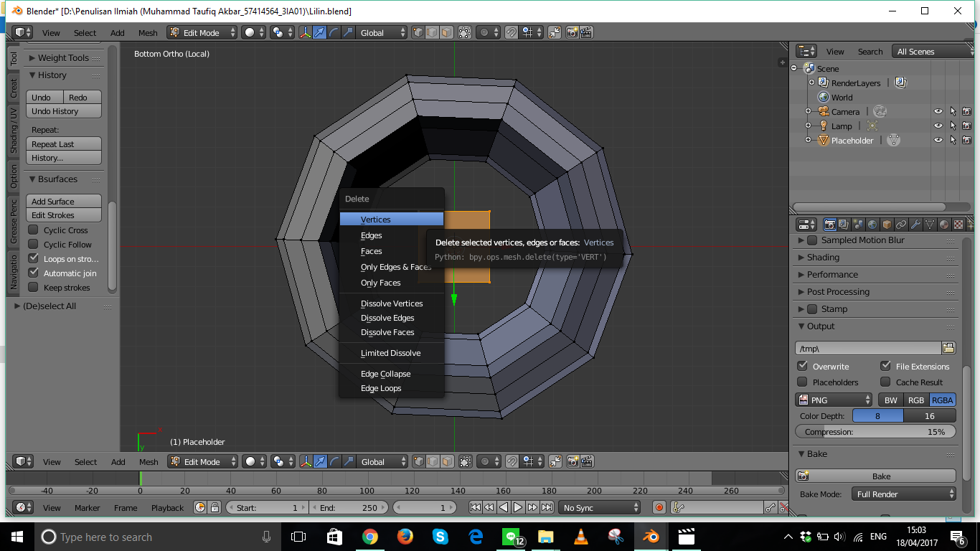Click the Repeat Last button
Image resolution: width=980 pixels, height=551 pixels.
coord(64,143)
